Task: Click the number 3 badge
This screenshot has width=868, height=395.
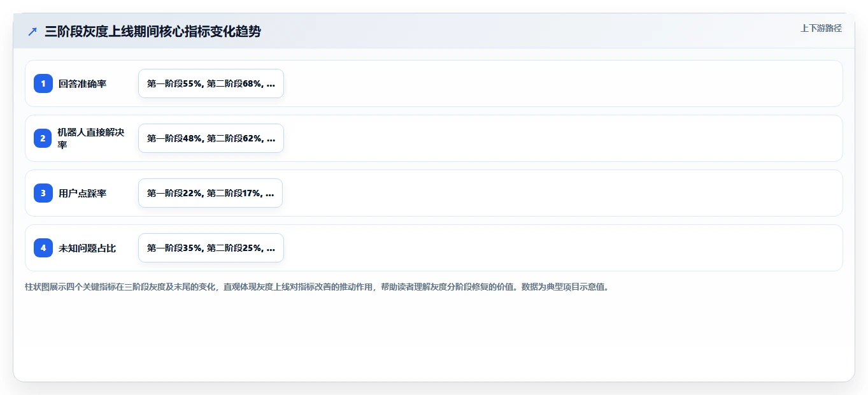Action: tap(43, 193)
